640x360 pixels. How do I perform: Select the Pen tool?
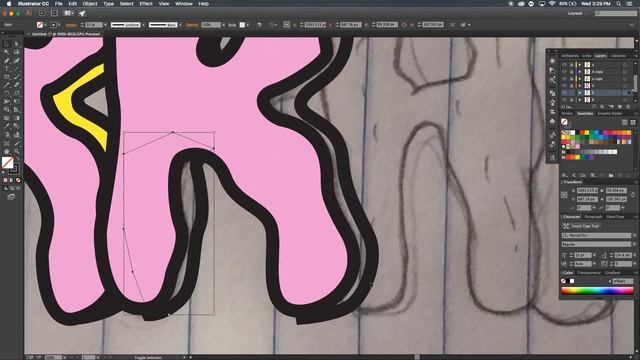click(7, 60)
